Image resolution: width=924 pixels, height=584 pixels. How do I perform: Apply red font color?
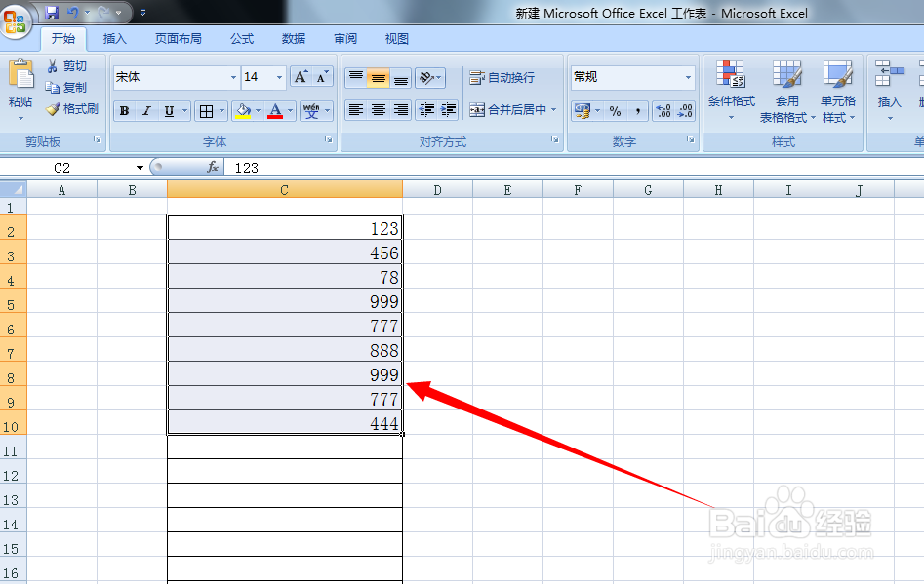click(x=275, y=111)
